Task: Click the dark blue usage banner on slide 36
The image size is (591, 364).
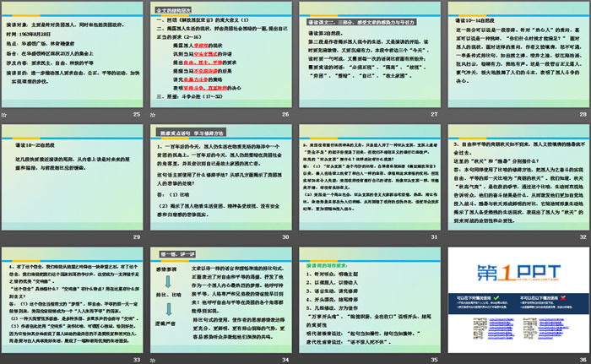Action: 518,304
